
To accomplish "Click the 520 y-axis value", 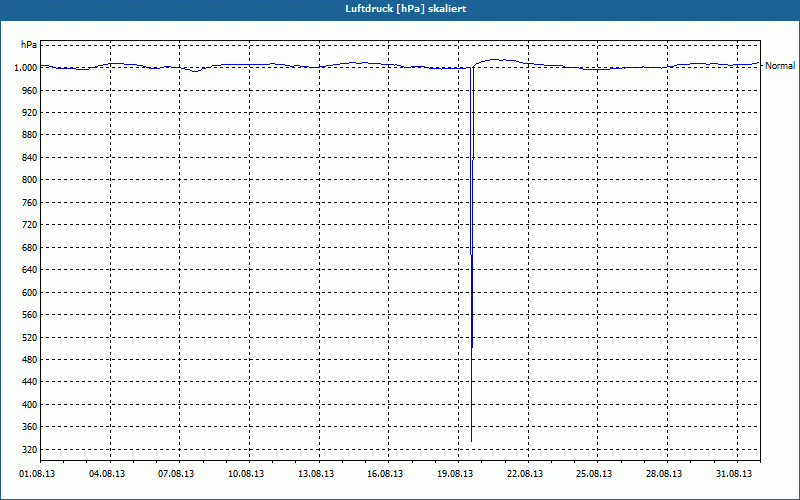I will 29,337.
